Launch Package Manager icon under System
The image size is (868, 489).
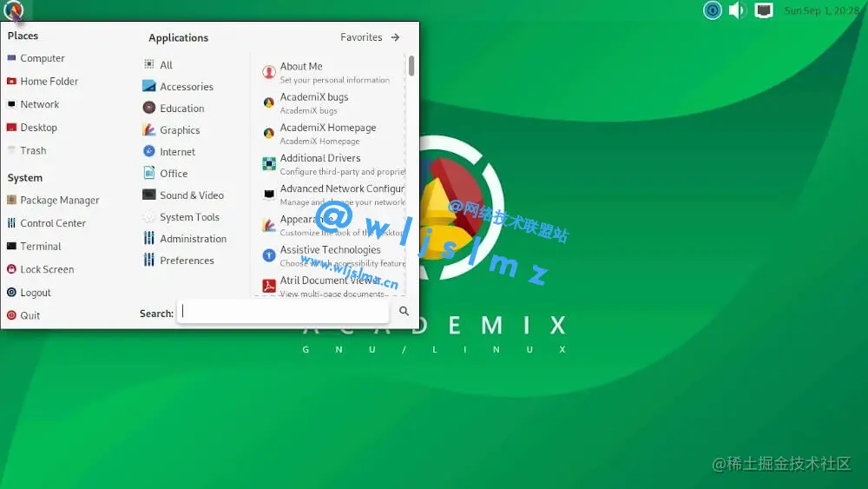click(x=11, y=200)
